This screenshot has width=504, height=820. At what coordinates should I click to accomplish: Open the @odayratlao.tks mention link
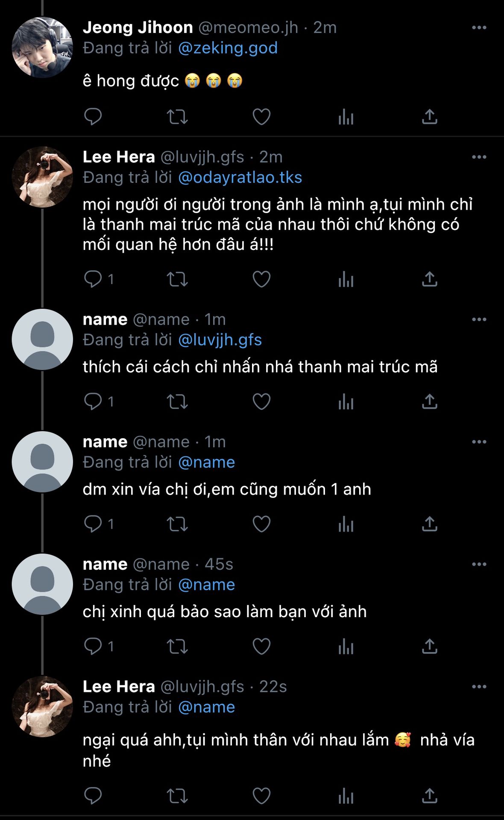point(240,177)
